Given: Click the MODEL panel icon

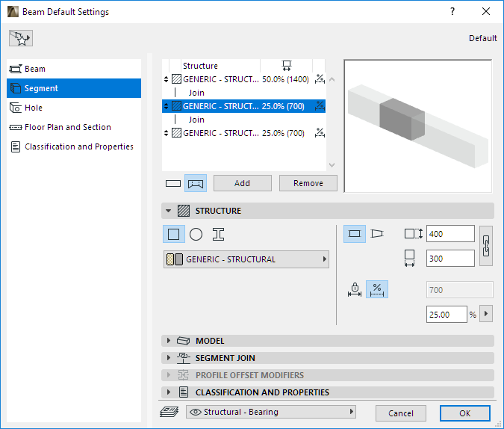Looking at the screenshot, I should coord(183,341).
